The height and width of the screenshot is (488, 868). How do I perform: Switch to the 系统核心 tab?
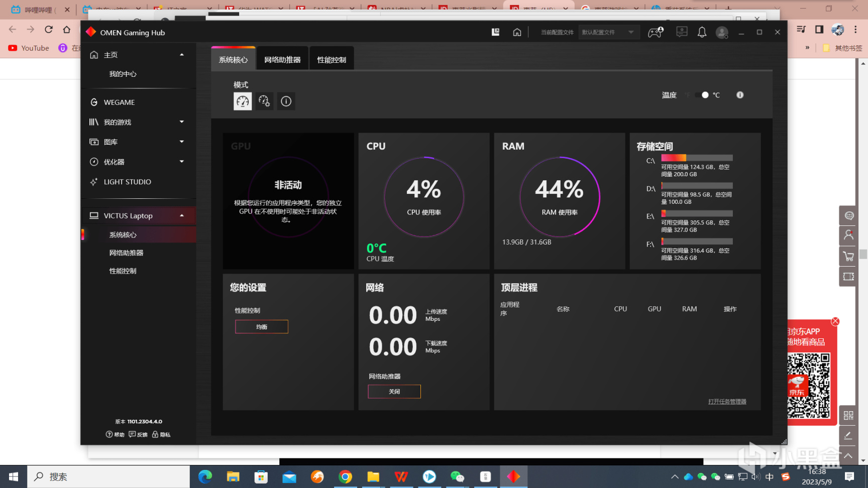pos(234,59)
